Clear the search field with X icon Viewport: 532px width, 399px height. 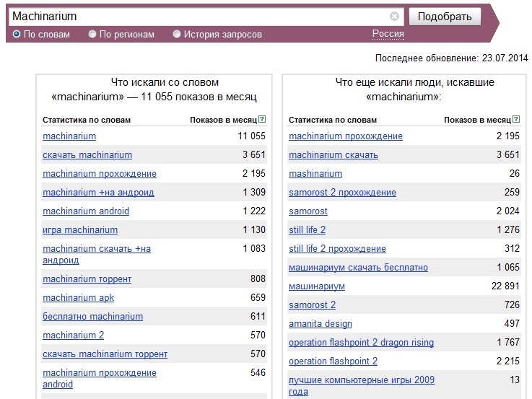[394, 17]
